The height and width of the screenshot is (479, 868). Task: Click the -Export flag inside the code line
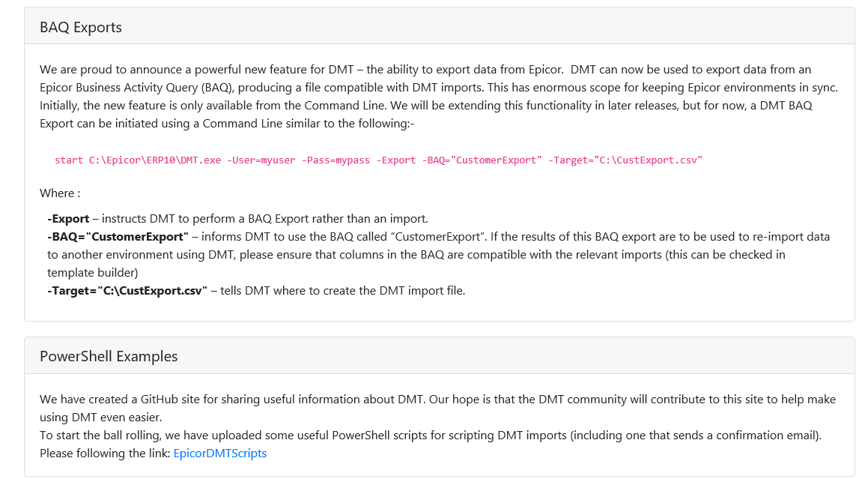click(396, 160)
